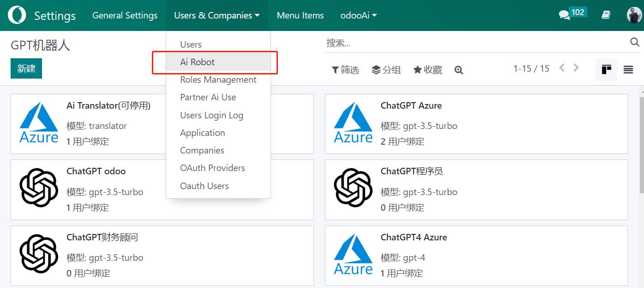Image resolution: width=644 pixels, height=288 pixels.
Task: Click the Odoo home logo icon
Action: coord(17,15)
